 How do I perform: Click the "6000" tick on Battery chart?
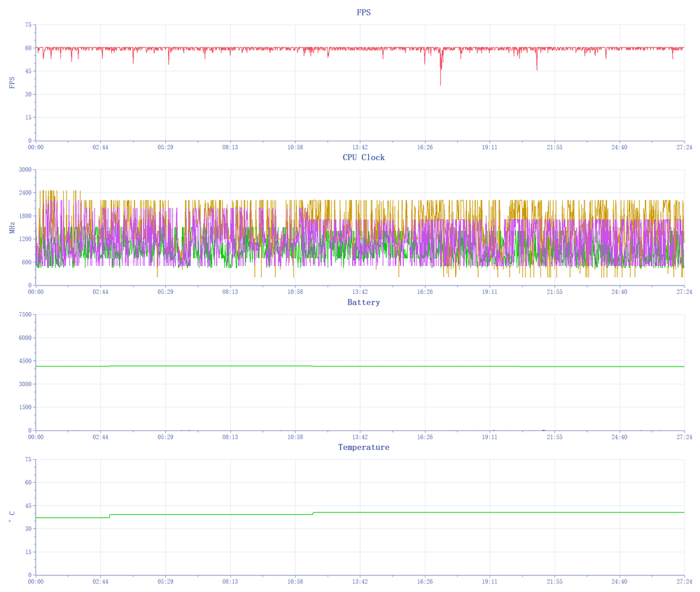pyautogui.click(x=25, y=338)
